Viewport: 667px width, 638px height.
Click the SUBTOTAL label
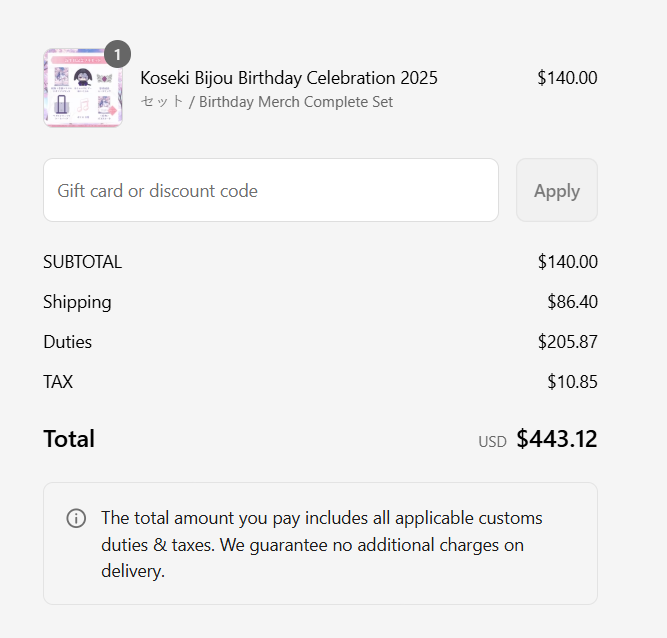(x=82, y=262)
